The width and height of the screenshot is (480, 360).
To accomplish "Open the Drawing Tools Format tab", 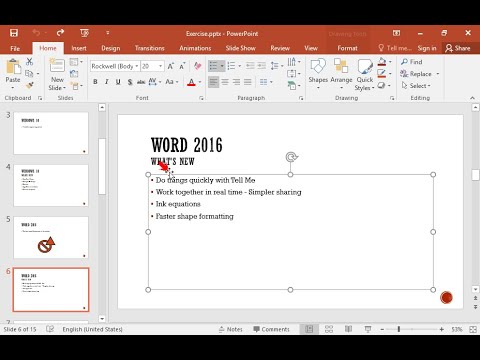I will pyautogui.click(x=347, y=48).
